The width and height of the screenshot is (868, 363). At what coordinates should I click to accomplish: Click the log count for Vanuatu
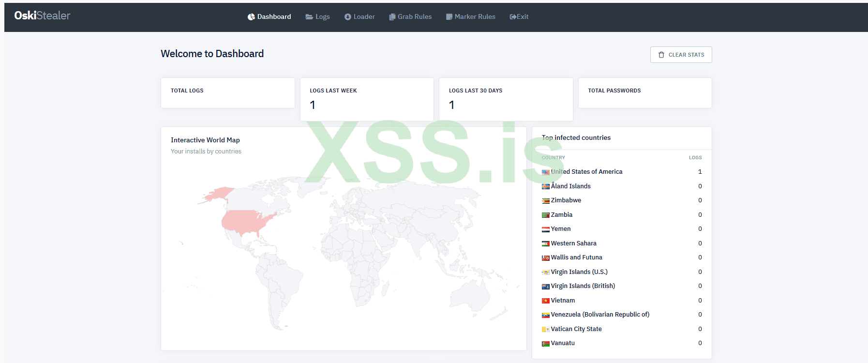[700, 343]
